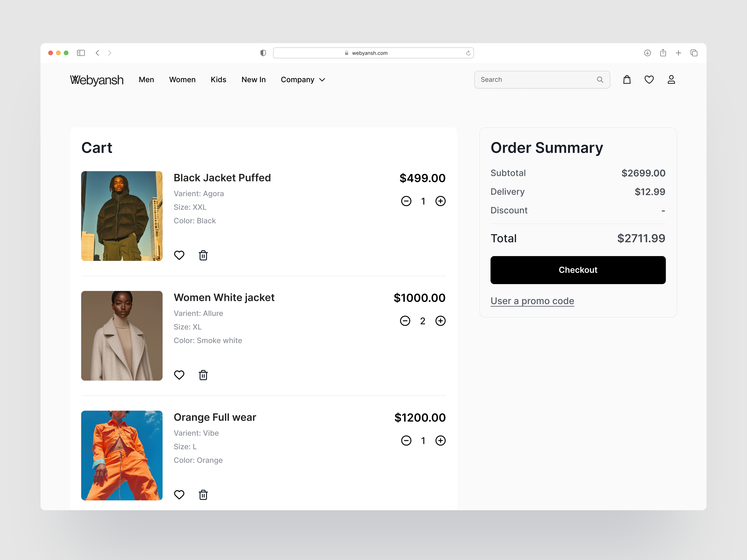
Task: Open the shopping bag icon in header
Action: (627, 80)
